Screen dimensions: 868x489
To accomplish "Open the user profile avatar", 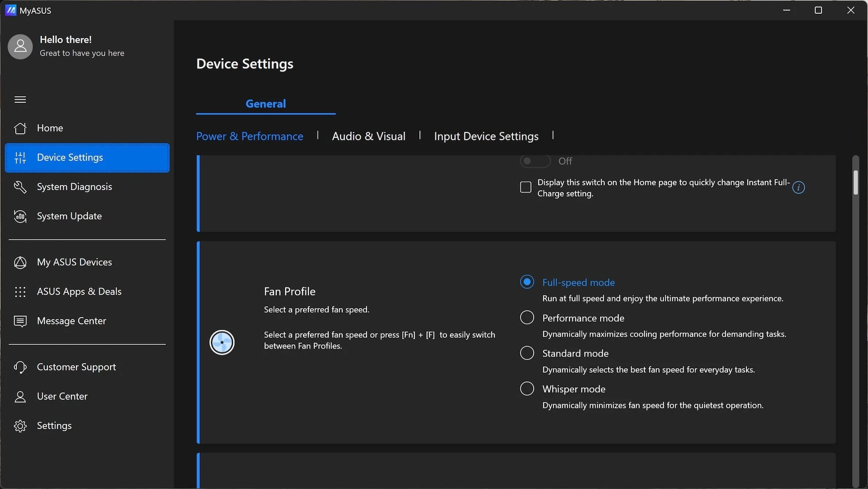I will pos(20,46).
